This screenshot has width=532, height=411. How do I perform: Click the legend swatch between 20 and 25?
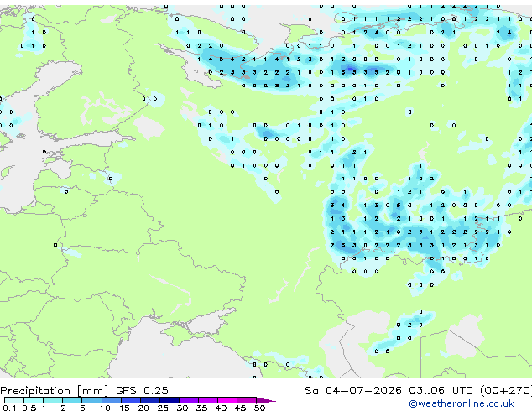tap(150, 400)
